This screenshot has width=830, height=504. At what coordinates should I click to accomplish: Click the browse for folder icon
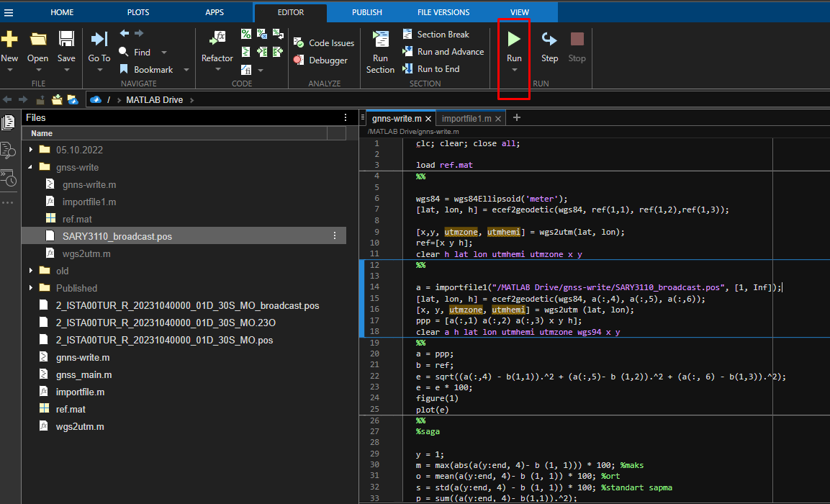coord(57,99)
